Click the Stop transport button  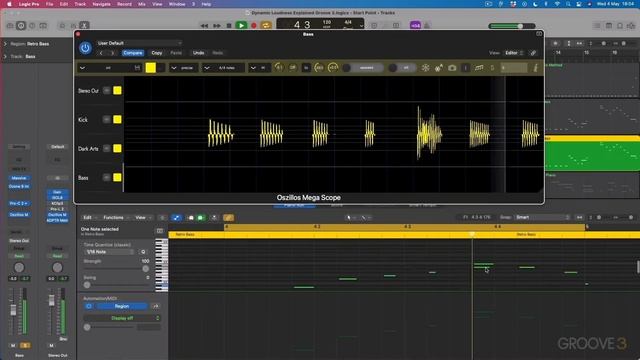tap(229, 26)
